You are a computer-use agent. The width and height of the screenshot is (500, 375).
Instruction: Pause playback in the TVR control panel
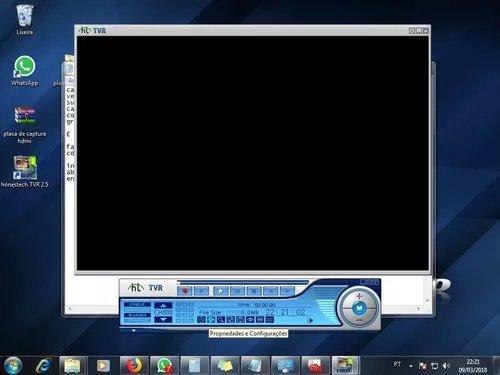[237, 291]
